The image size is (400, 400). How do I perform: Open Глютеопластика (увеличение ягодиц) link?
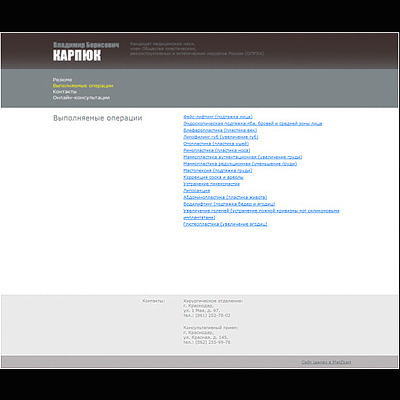point(225,224)
